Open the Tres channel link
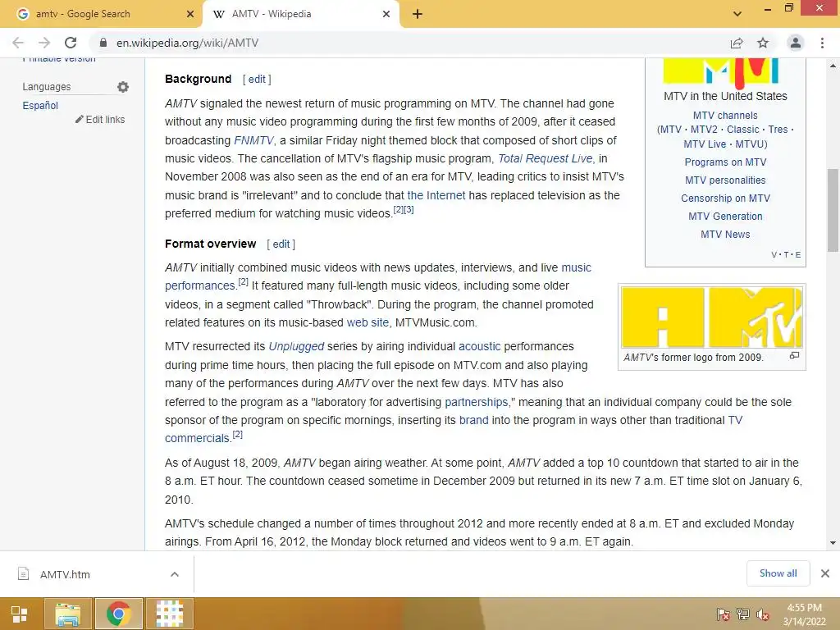This screenshot has width=840, height=630. pyautogui.click(x=778, y=130)
